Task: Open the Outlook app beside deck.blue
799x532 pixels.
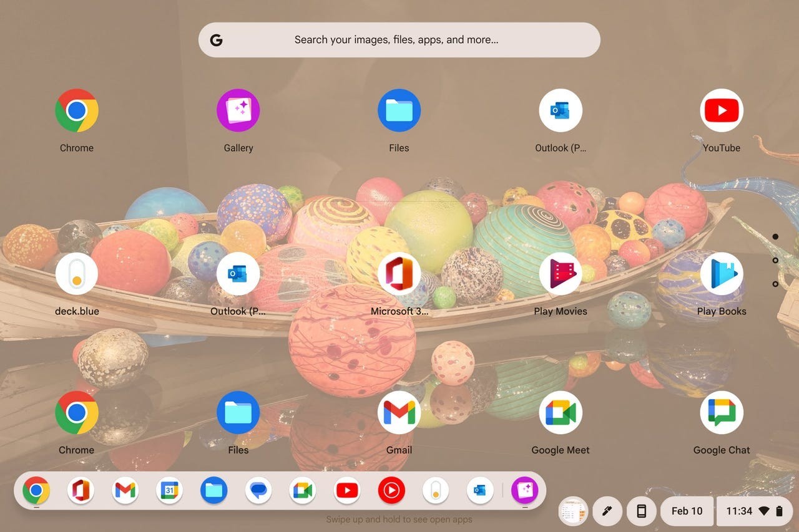Action: coord(238,274)
